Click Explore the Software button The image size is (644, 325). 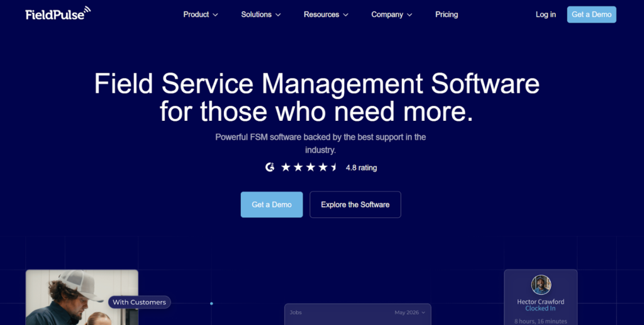tap(355, 205)
